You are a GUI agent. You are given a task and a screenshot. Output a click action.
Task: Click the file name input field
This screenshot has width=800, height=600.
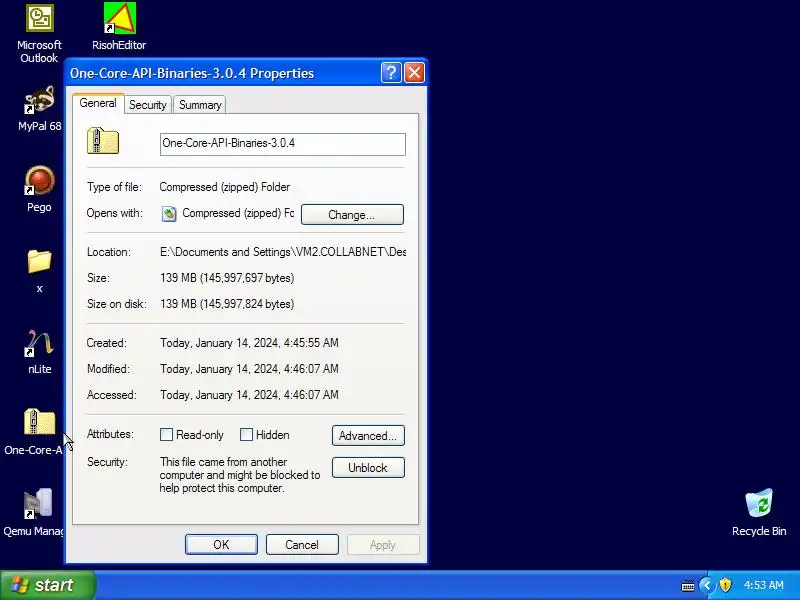click(283, 144)
